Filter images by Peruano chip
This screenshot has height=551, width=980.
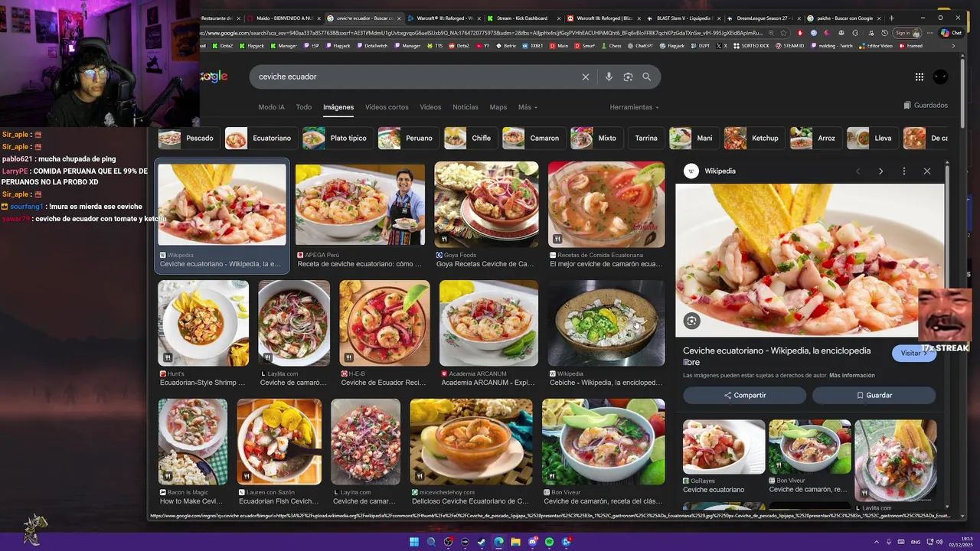pos(407,139)
